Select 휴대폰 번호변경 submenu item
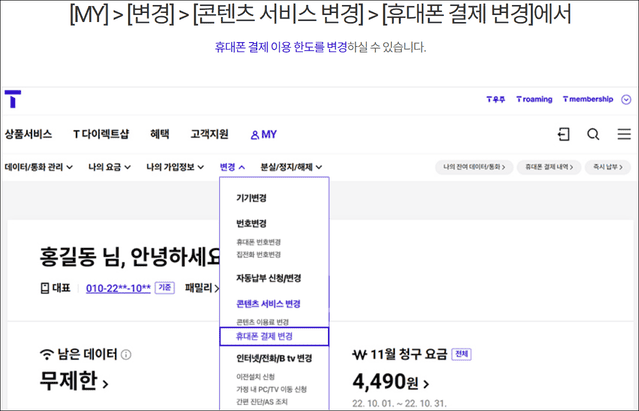Screen dimensions: 639x411 [258, 242]
